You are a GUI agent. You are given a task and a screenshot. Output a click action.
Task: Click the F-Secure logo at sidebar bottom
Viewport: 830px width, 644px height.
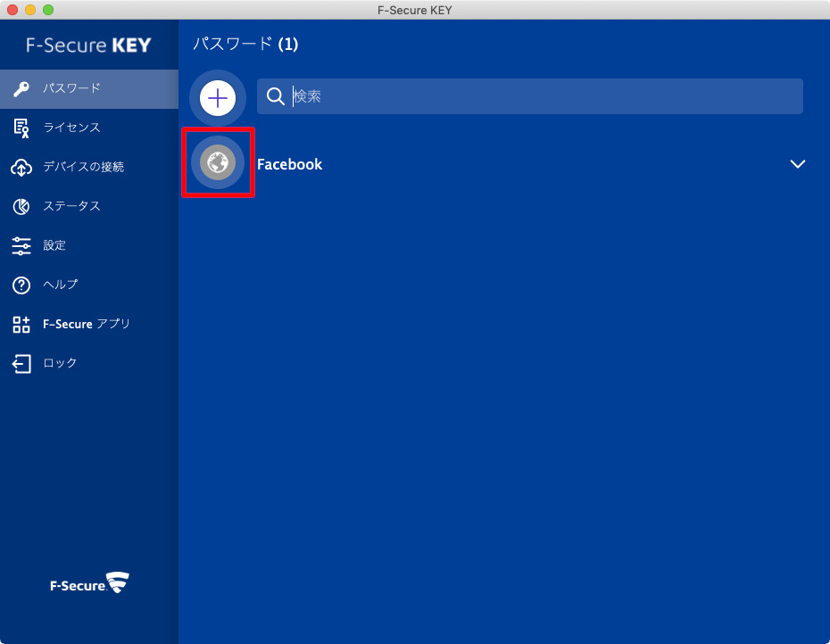point(89,585)
